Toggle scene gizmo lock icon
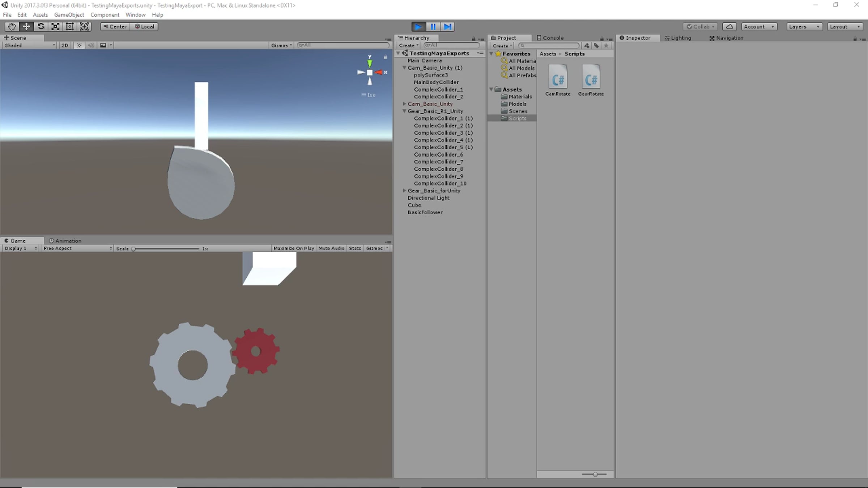868x488 pixels. click(x=386, y=57)
